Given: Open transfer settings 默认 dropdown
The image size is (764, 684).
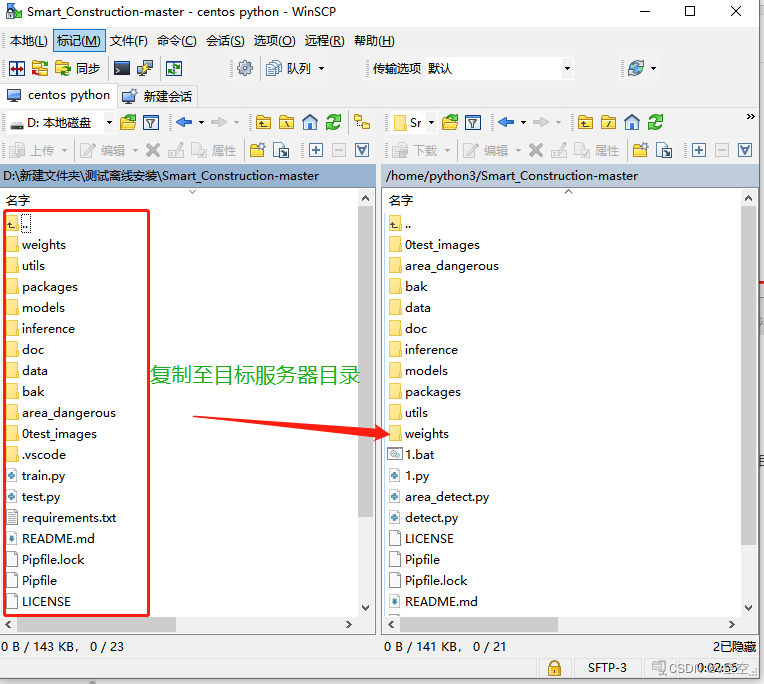Looking at the screenshot, I should 567,68.
